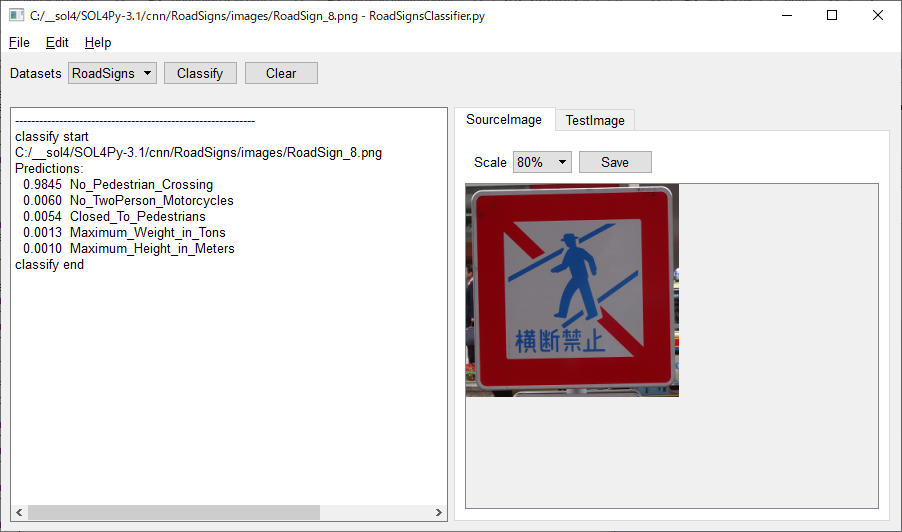Screen dimensions: 902x532
Task: Click the horizontal scrollbar left arrow
Action: [x=19, y=512]
